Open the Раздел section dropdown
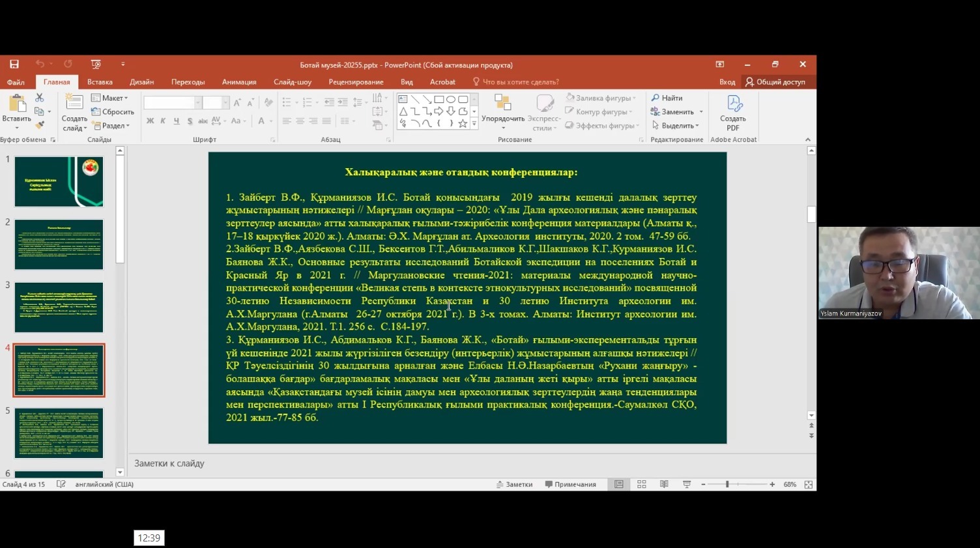980x548 pixels. 111,126
